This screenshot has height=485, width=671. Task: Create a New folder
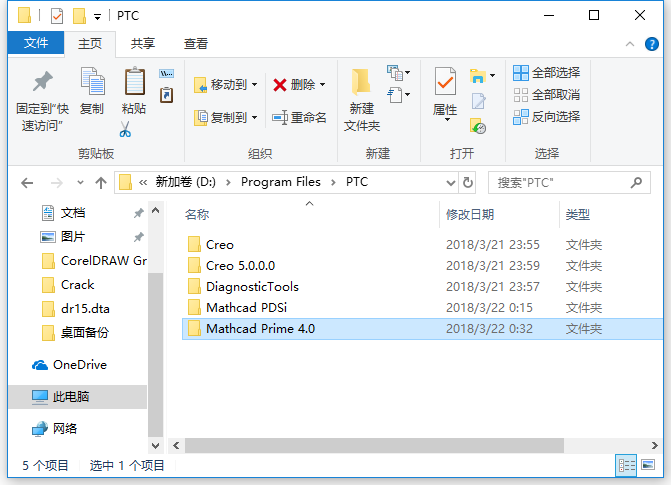click(x=362, y=101)
